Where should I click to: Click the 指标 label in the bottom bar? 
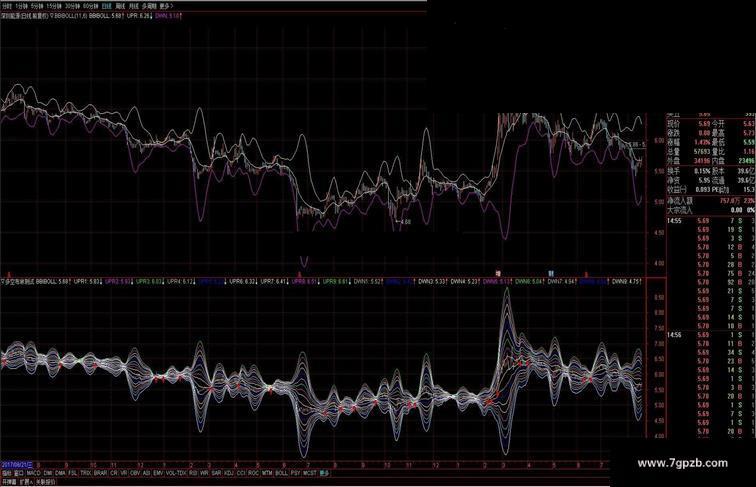pos(7,473)
